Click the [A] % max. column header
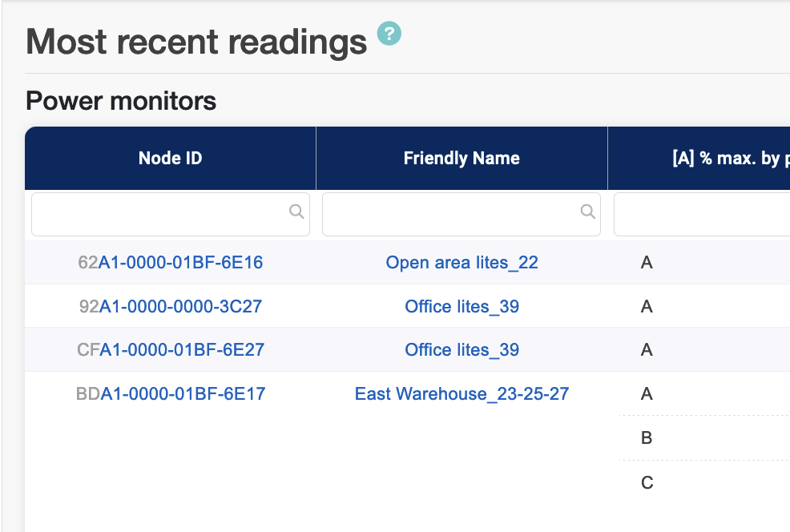This screenshot has height=532, width=790. click(x=721, y=158)
